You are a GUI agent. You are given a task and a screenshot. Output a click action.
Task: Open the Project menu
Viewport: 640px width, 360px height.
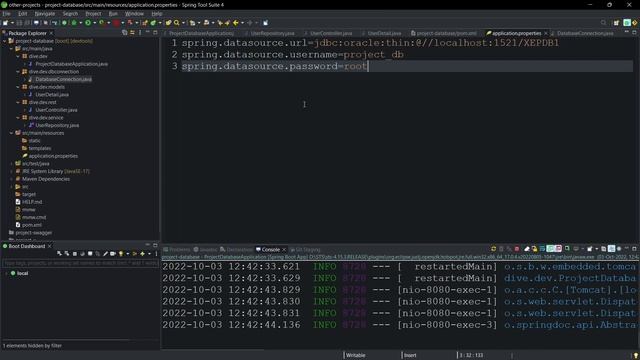pos(93,13)
